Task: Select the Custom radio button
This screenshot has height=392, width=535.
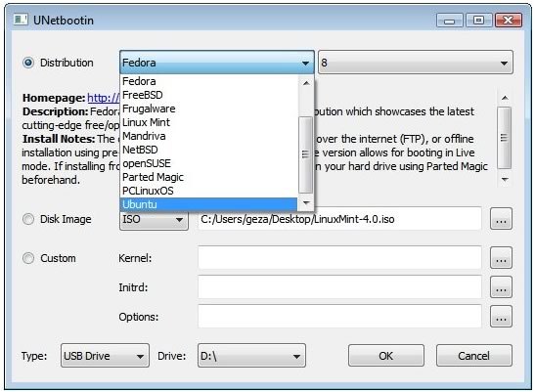Action: pos(28,258)
